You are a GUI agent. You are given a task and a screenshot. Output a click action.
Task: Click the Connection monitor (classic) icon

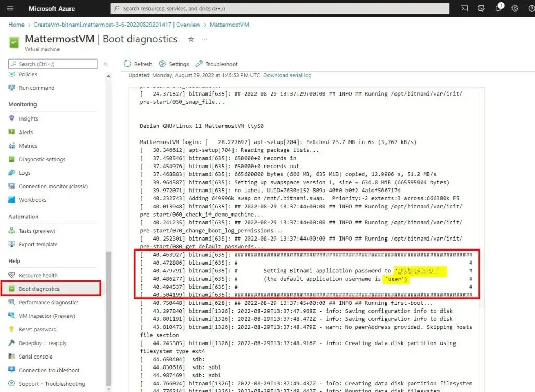(11, 186)
